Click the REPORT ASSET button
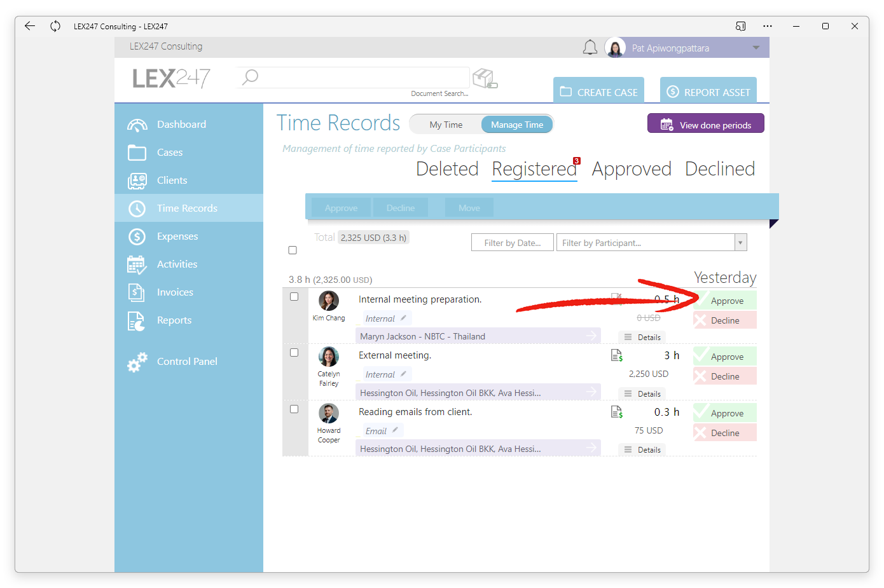This screenshot has height=588, width=884. click(708, 90)
